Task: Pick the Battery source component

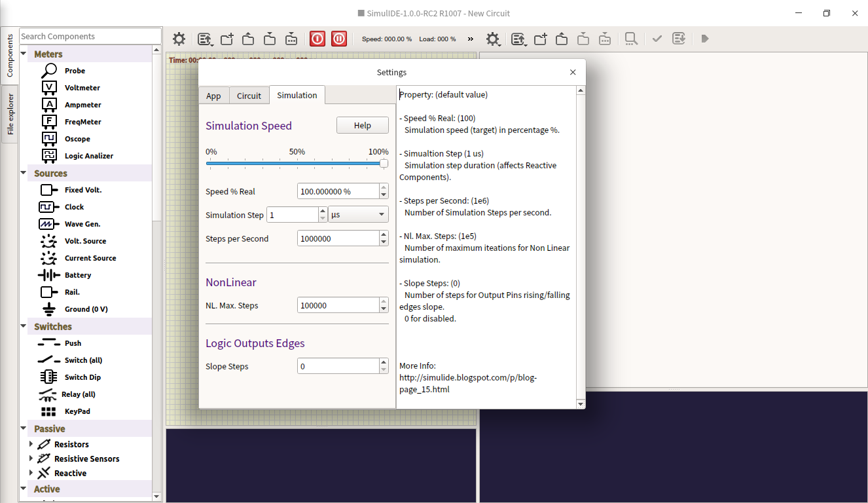Action: coord(77,275)
